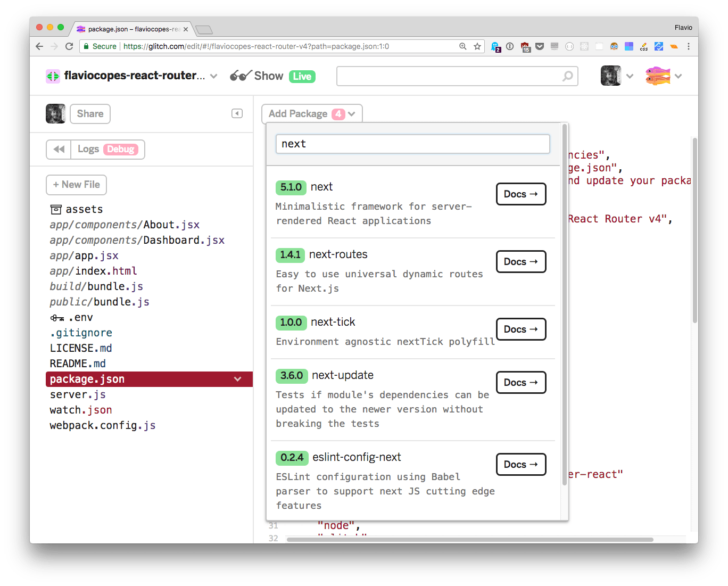Toggle Debug mode next to Logs
The width and height of the screenshot is (728, 586).
click(121, 149)
